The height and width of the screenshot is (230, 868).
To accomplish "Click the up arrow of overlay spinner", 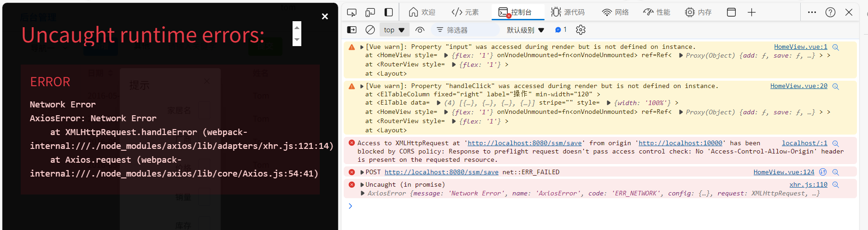I will 297,28.
